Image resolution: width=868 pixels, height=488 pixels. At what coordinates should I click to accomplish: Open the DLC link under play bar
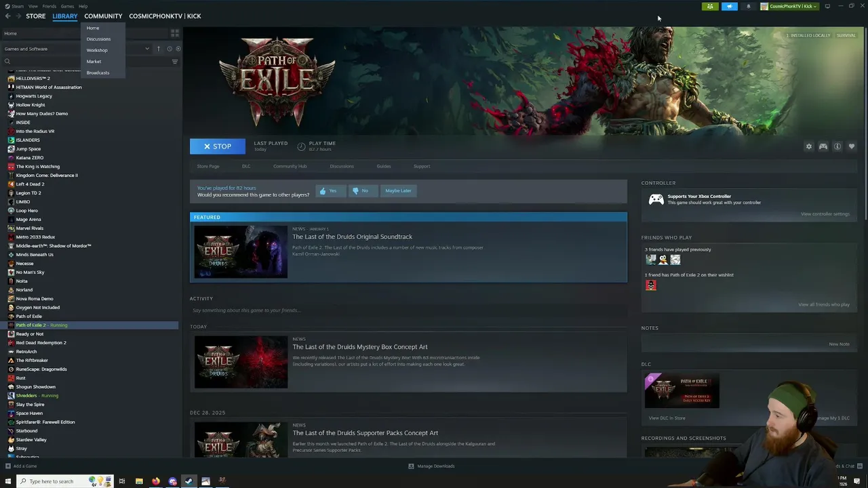coord(246,166)
